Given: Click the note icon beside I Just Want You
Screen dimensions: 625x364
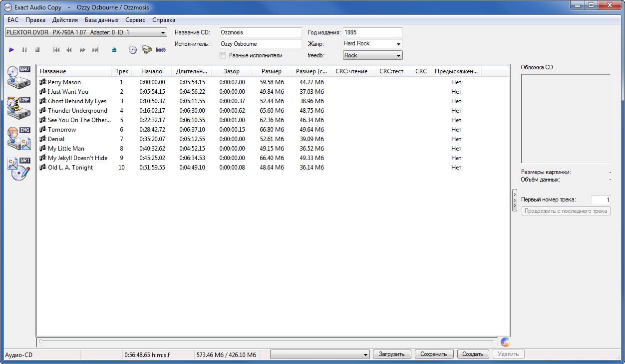Looking at the screenshot, I should coord(43,92).
